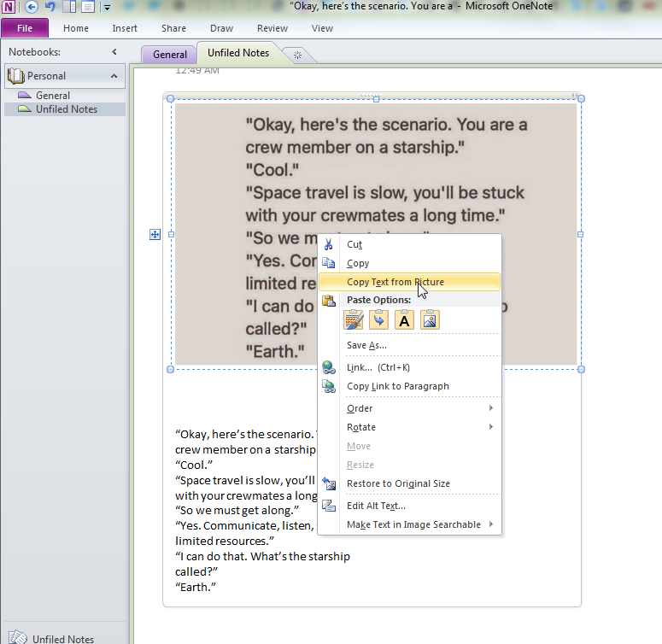Select General section in the notebook tree
This screenshot has width=662, height=644.
[52, 96]
